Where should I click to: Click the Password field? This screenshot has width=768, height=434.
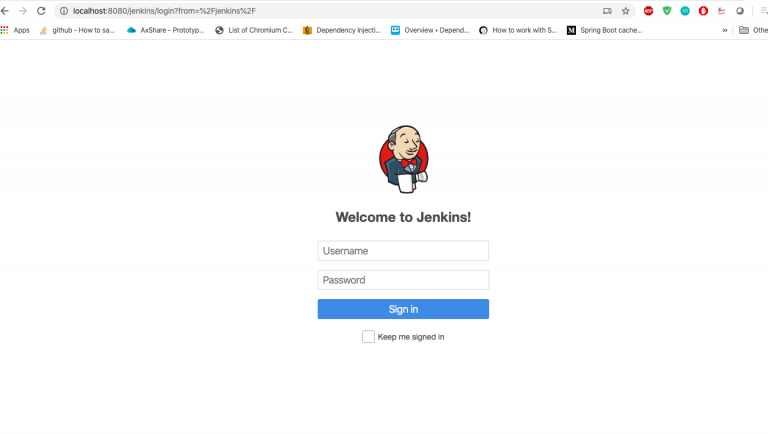pyautogui.click(x=403, y=280)
